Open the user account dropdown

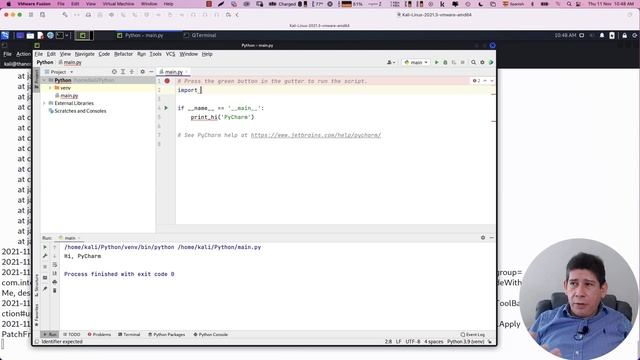tap(391, 62)
